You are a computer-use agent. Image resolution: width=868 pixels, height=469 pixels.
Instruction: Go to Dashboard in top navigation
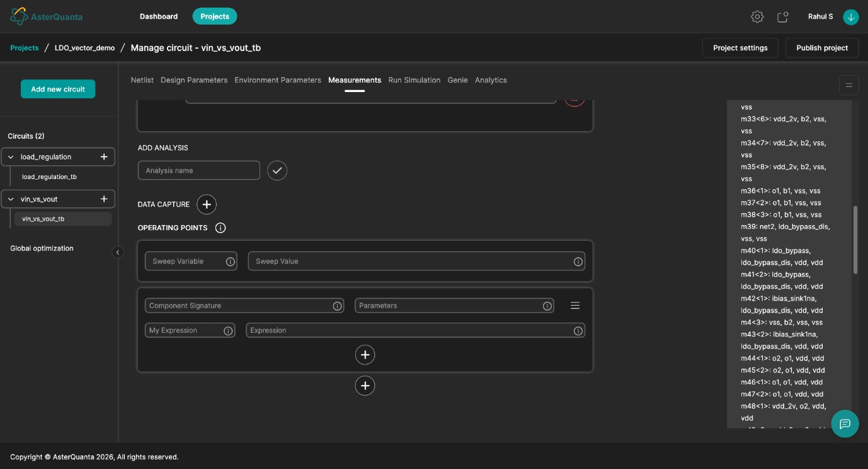[x=159, y=16]
